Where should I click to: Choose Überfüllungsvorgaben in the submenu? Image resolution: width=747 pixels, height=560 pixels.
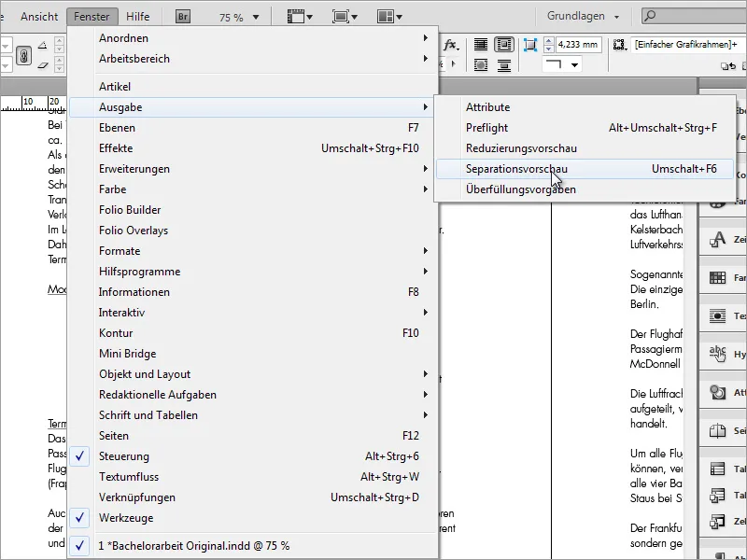click(585, 189)
